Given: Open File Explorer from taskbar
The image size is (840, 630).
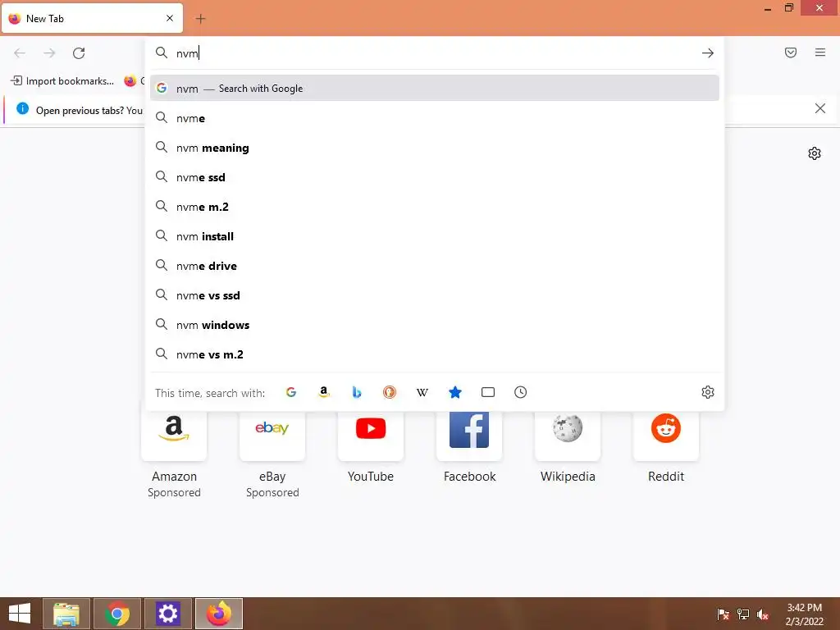Looking at the screenshot, I should tap(66, 614).
